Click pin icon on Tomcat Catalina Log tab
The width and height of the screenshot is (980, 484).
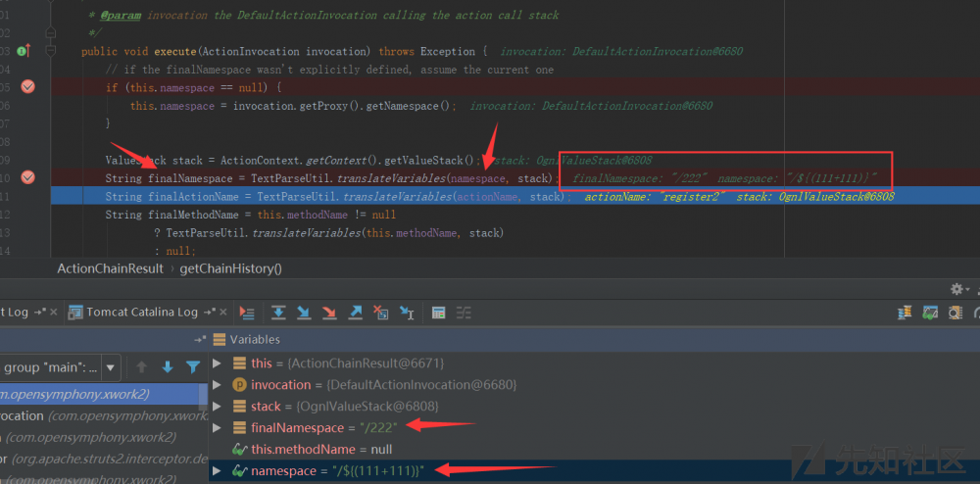pyautogui.click(x=212, y=313)
